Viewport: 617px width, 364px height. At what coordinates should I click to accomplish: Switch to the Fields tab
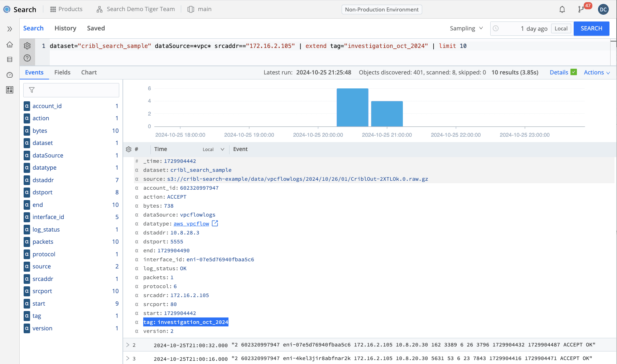coord(62,72)
